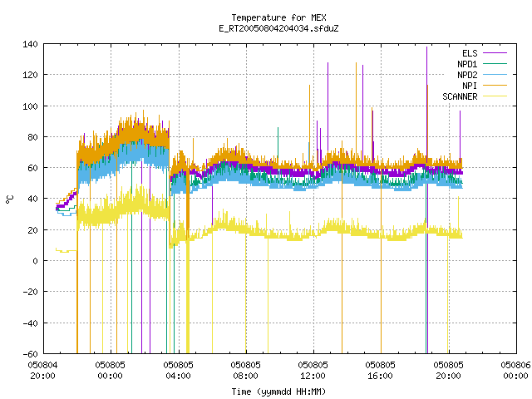Image resolution: width=532 pixels, height=399 pixels.
Task: Click the y-axis tick label 0
Action: (35, 261)
